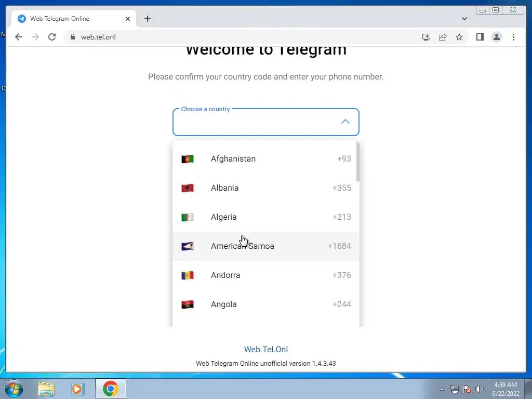Click the Andorra flag icon
The image size is (532, 399).
coord(188,275)
